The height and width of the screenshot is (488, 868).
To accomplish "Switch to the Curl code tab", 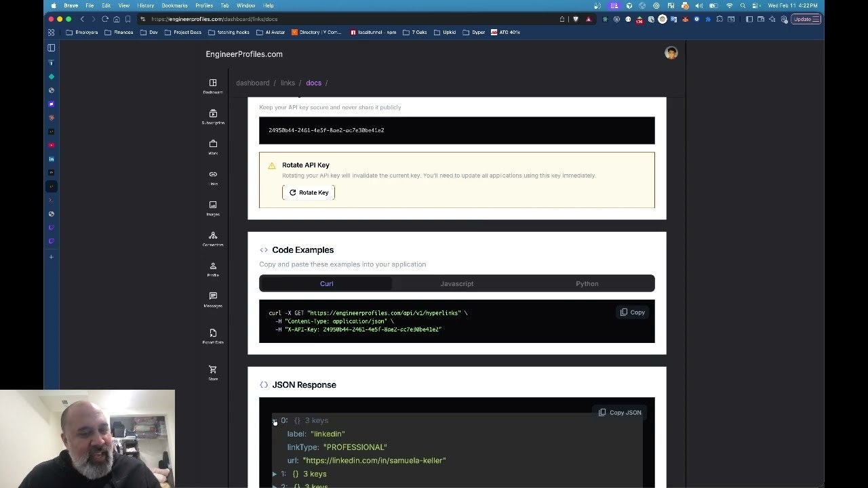I will click(x=326, y=283).
